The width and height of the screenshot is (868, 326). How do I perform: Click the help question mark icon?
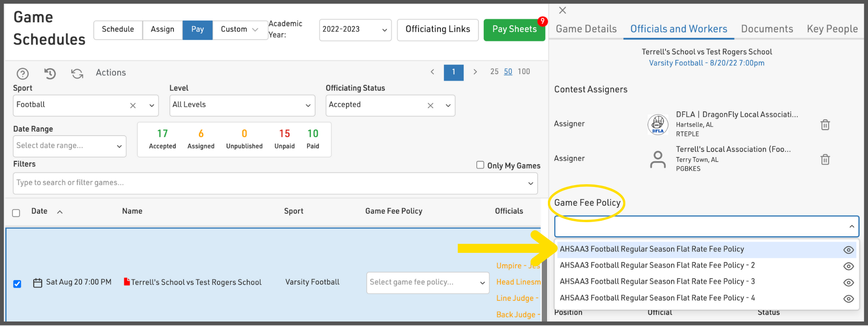23,74
